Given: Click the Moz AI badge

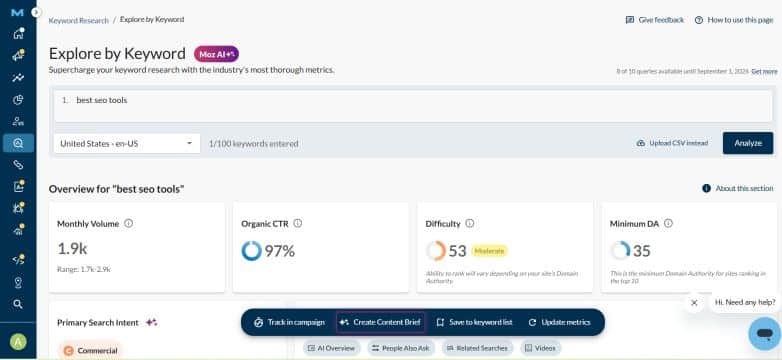Looking at the screenshot, I should pyautogui.click(x=216, y=54).
